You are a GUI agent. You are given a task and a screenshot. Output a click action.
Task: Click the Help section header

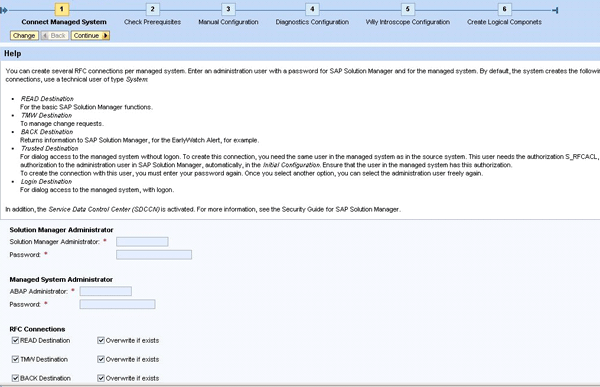pos(13,54)
